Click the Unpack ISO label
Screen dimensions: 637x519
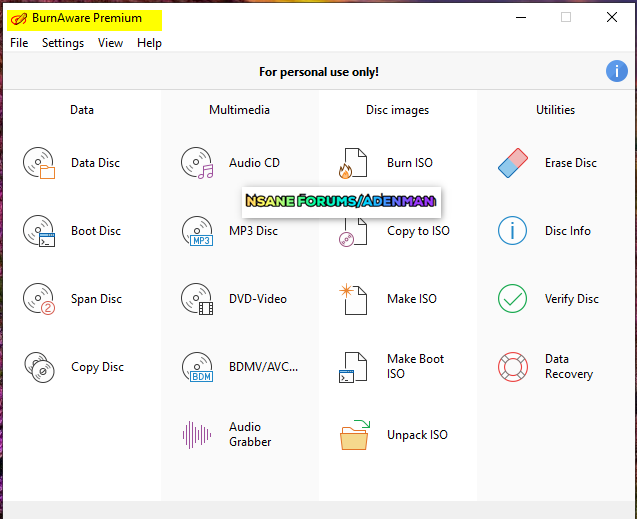417,435
